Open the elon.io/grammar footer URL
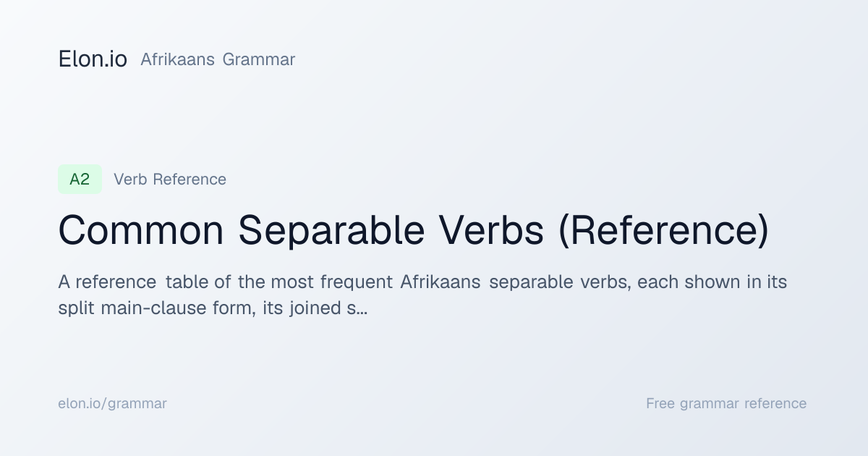This screenshot has width=868, height=456. [x=112, y=404]
